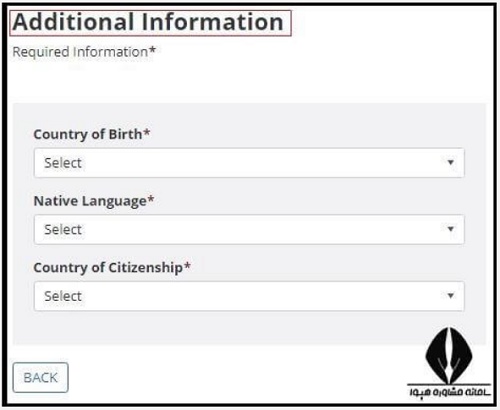The width and height of the screenshot is (500, 410).
Task: Click the Country of Citizenship* label
Action: click(x=112, y=268)
